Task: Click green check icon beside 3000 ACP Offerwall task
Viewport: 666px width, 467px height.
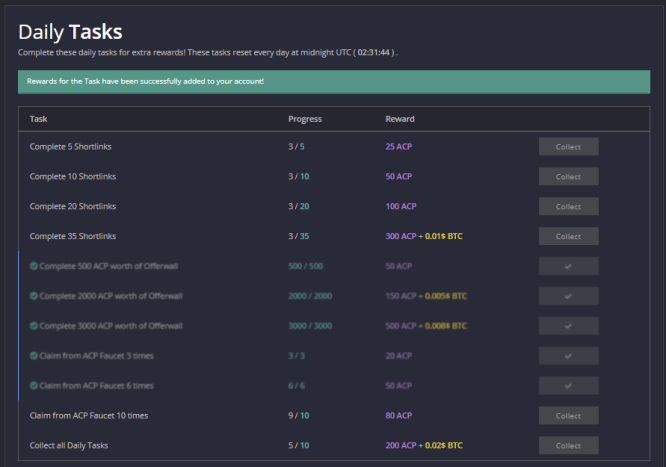Action: pos(34,326)
